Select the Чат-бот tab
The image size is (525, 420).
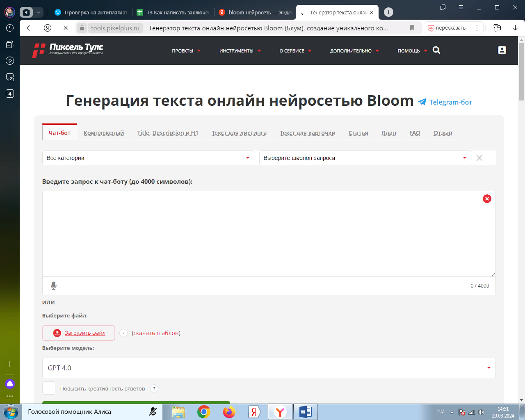pos(59,132)
